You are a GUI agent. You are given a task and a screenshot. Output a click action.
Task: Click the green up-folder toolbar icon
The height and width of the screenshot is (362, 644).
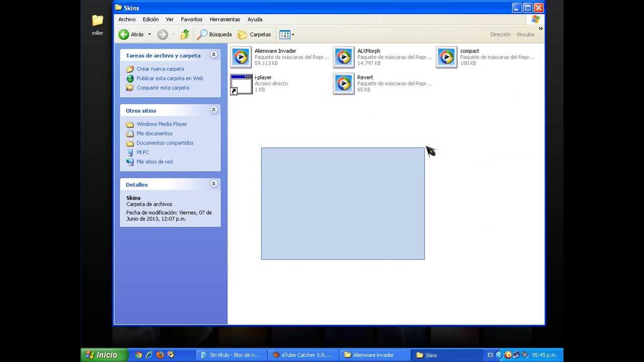point(185,34)
